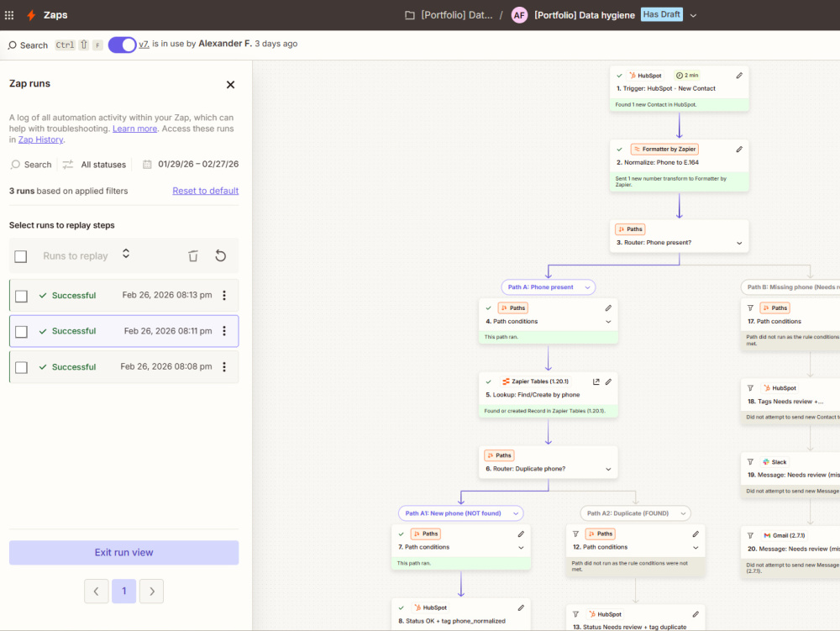Screen dimensions: 840x631
Task: Expand the Zap title dropdown chevron
Action: coord(693,15)
